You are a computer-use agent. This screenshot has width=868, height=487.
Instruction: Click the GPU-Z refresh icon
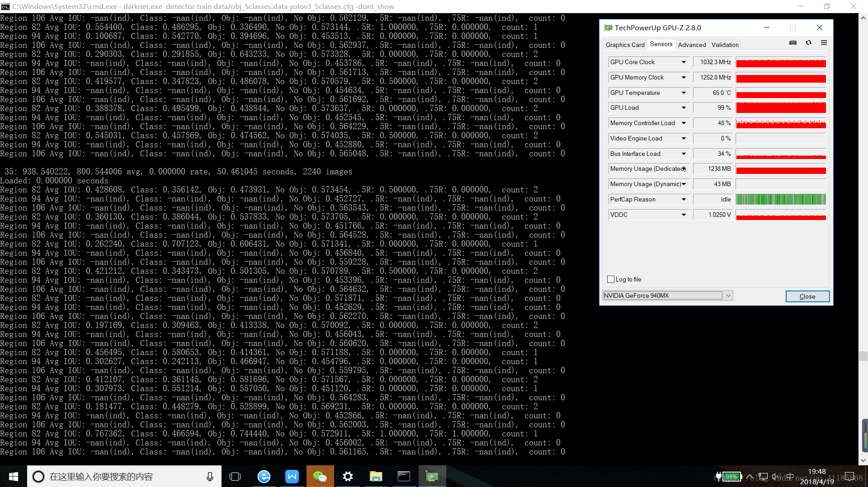808,43
